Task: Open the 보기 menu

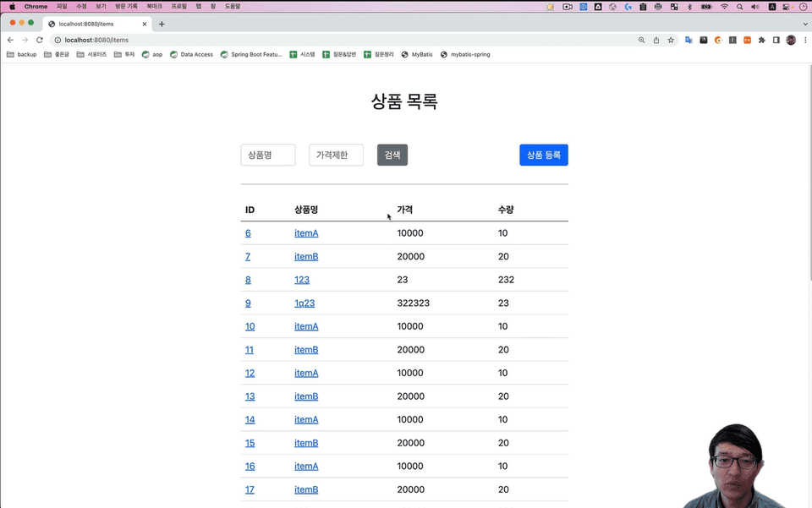Action: 101,7
